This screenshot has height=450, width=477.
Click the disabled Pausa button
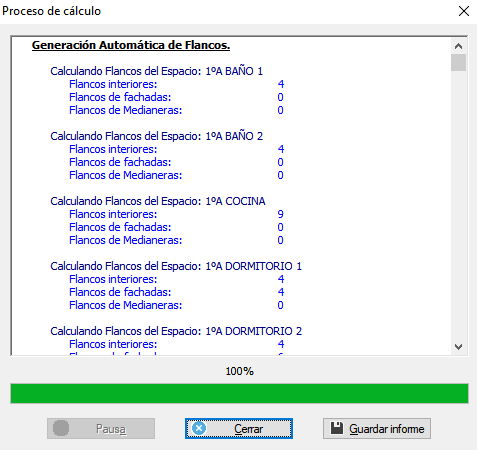101,429
